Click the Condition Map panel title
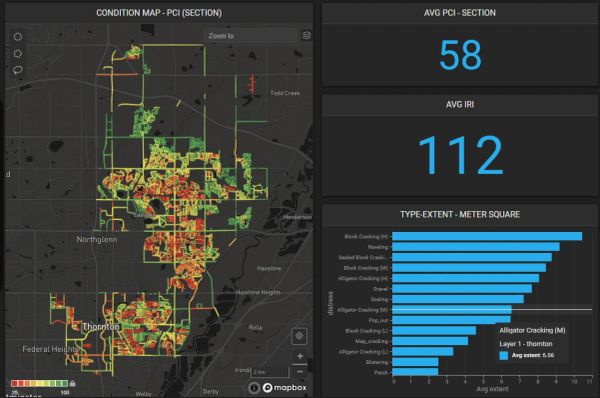The image size is (600, 398). (159, 13)
